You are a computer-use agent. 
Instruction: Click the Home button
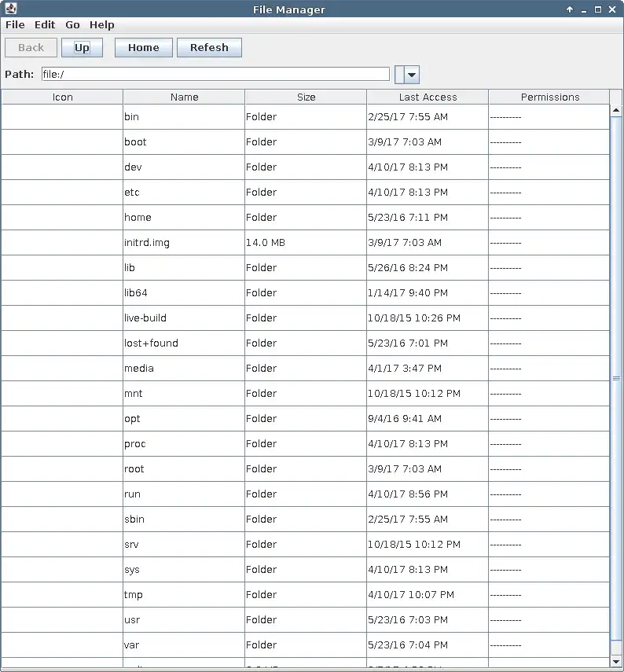(x=144, y=48)
